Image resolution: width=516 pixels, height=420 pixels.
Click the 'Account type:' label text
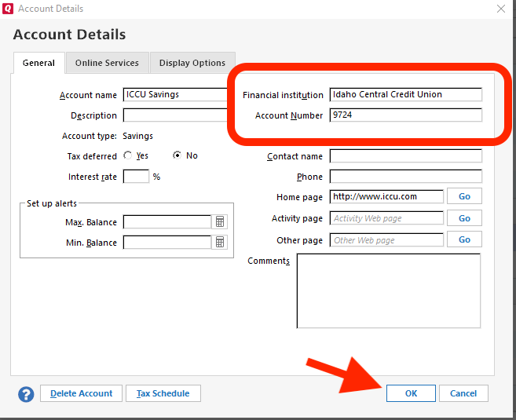click(90, 136)
